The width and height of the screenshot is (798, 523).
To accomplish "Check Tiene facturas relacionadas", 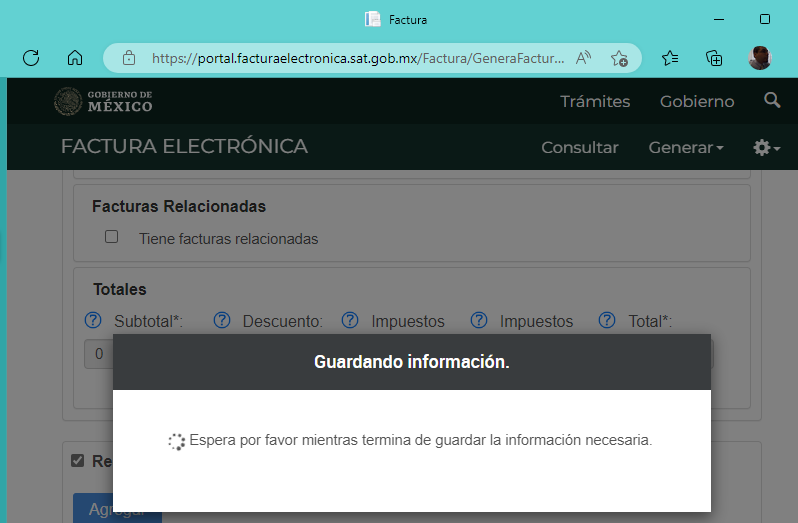I will (x=111, y=237).
